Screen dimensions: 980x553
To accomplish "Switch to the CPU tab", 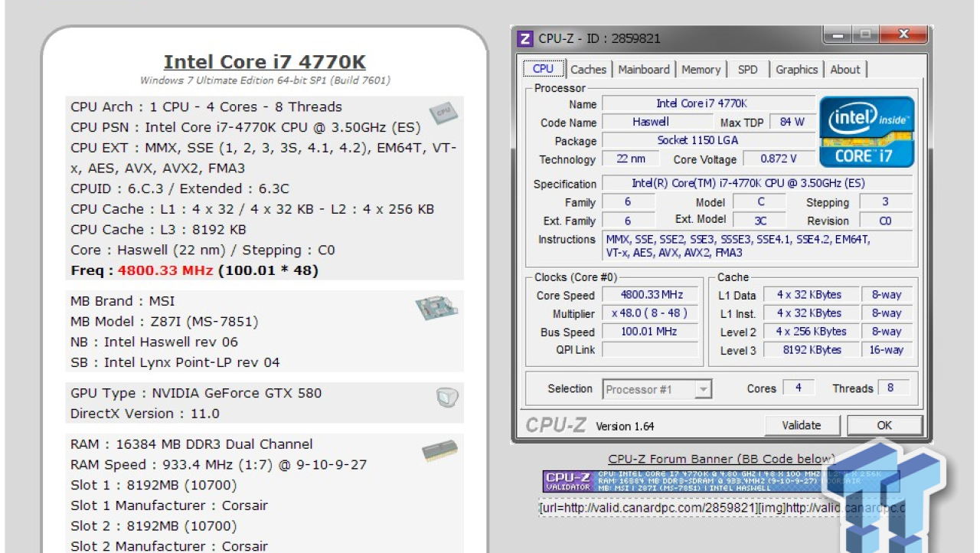I will point(543,69).
